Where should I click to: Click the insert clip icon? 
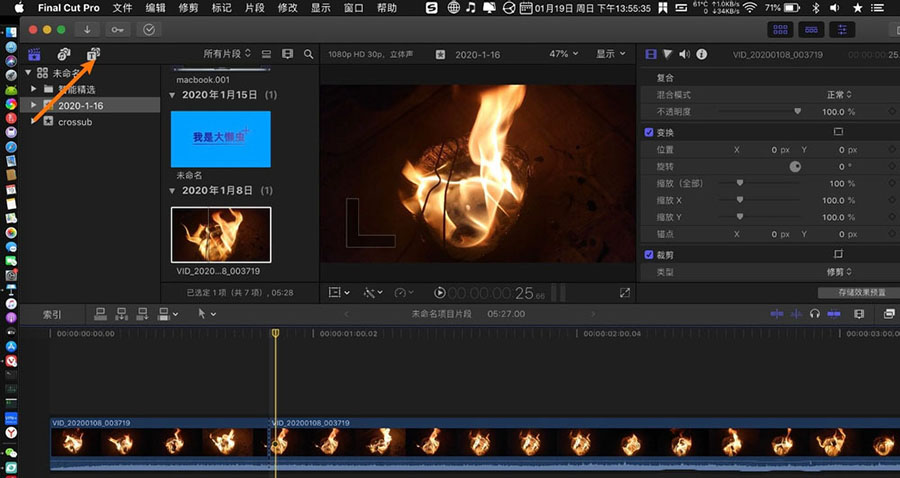[122, 314]
